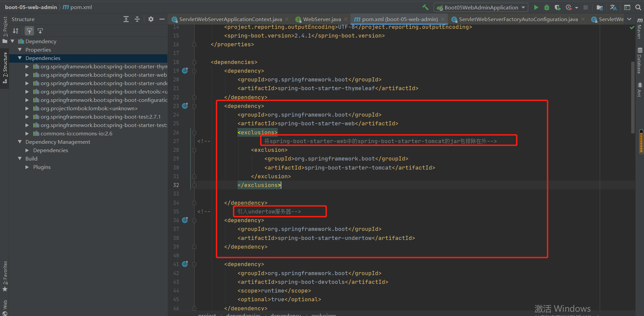This screenshot has width=644, height=316.
Task: Click the Structure tool window tab
Action: pos(5,68)
